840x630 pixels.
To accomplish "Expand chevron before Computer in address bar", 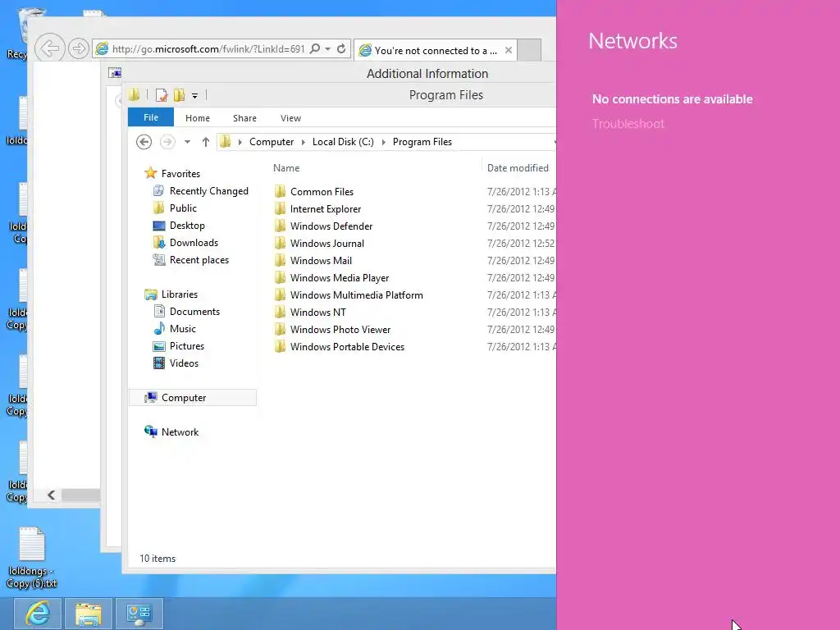I will pyautogui.click(x=240, y=142).
